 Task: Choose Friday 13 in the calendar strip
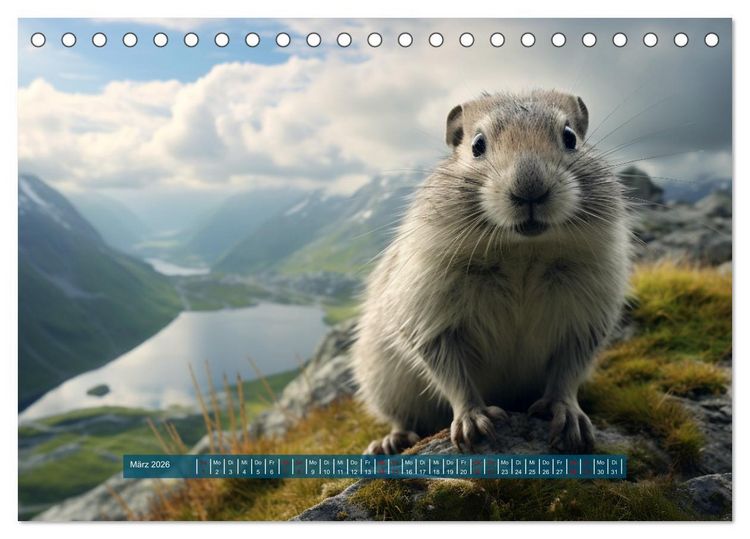tap(368, 467)
